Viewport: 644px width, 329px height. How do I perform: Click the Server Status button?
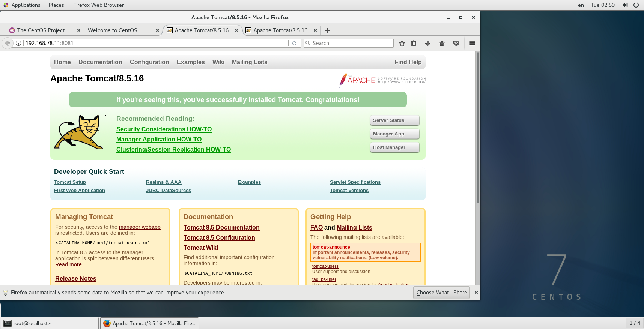tap(395, 120)
